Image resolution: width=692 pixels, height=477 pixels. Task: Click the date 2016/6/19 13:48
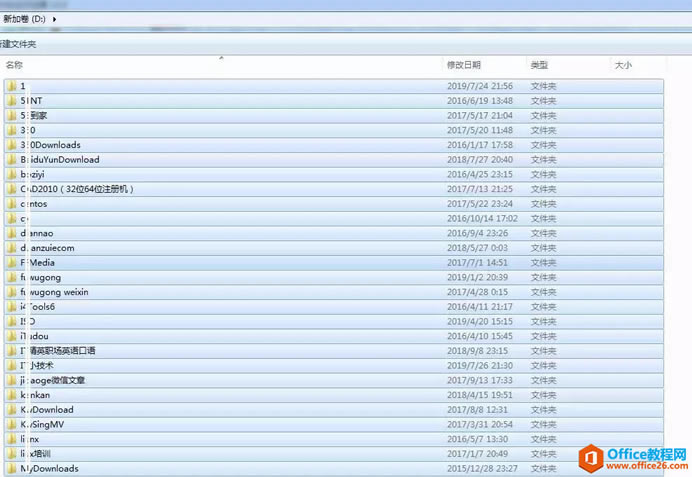click(x=480, y=101)
